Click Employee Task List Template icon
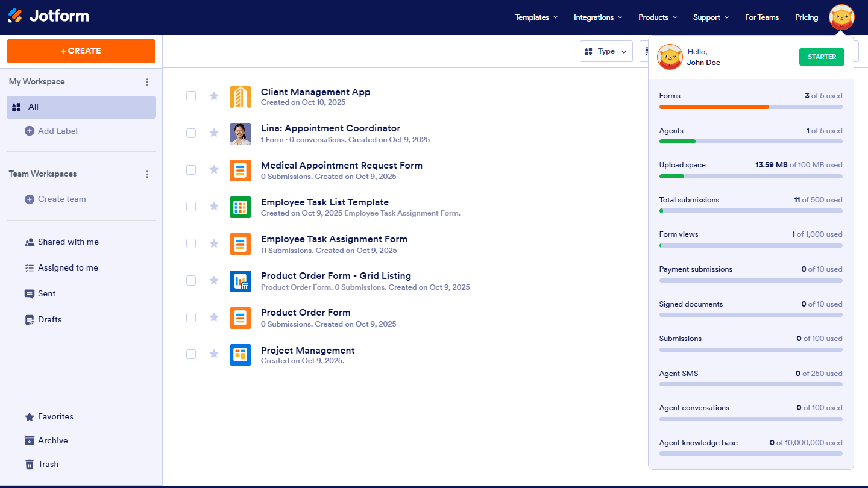The width and height of the screenshot is (868, 488). 241,207
